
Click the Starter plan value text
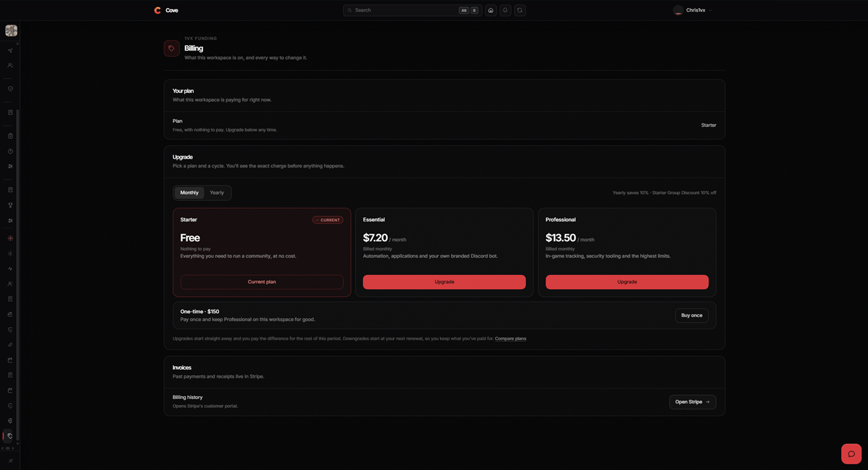click(708, 125)
